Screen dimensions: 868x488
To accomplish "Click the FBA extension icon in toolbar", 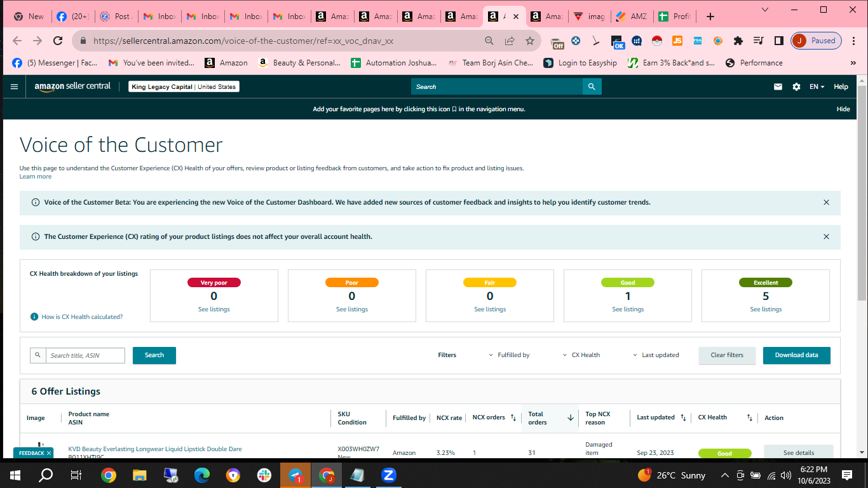I will click(697, 41).
